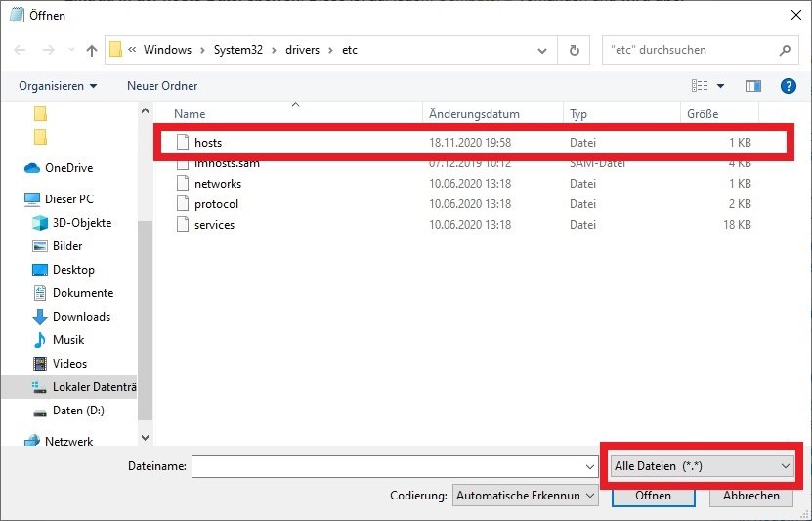Sort by Änderungsdatum column header
Screen dimensions: 812x521
tap(474, 114)
